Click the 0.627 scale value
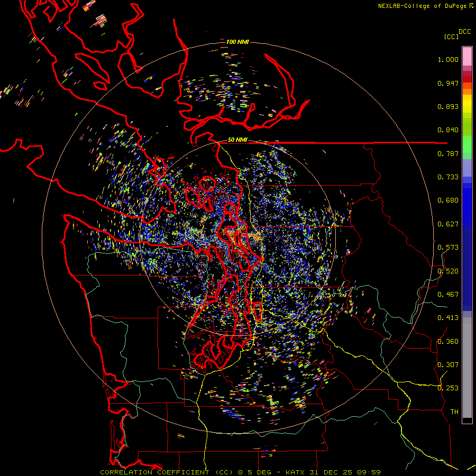The image size is (476, 476). pyautogui.click(x=448, y=224)
